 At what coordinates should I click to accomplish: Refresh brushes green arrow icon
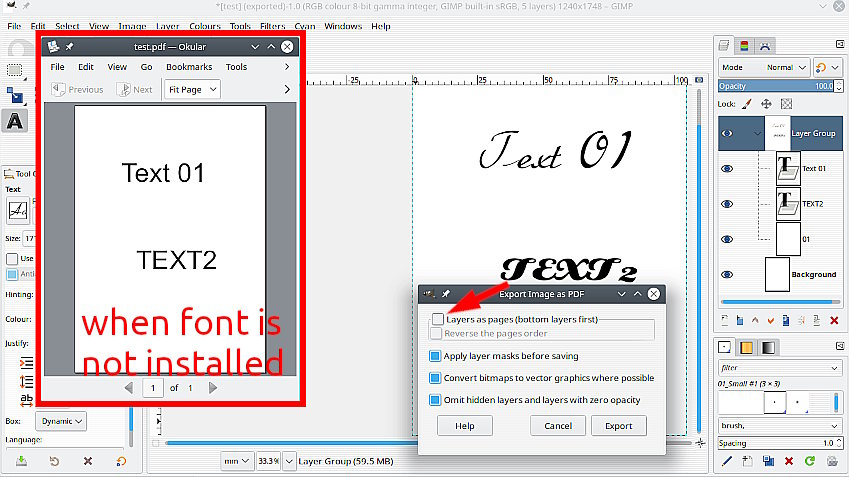pos(810,461)
